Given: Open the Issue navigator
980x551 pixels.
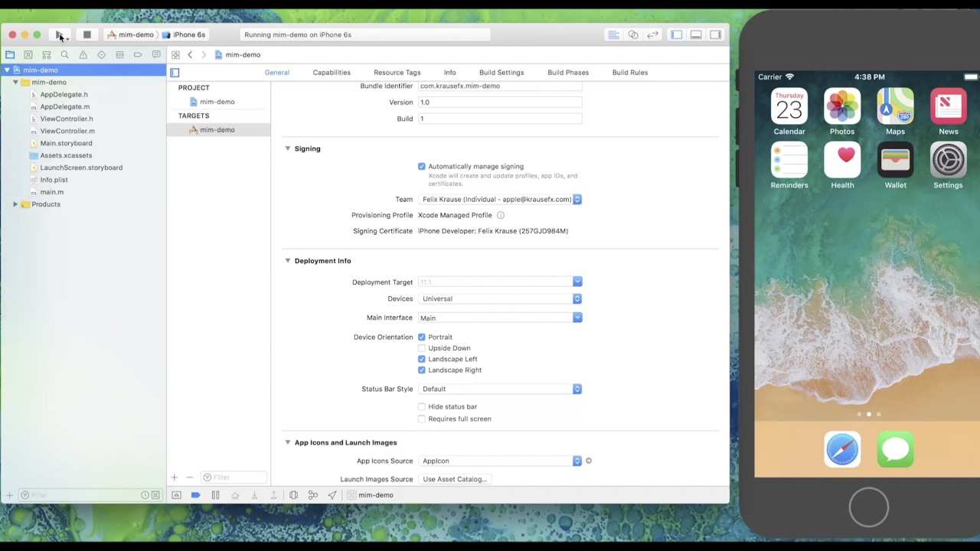Looking at the screenshot, I should [83, 55].
